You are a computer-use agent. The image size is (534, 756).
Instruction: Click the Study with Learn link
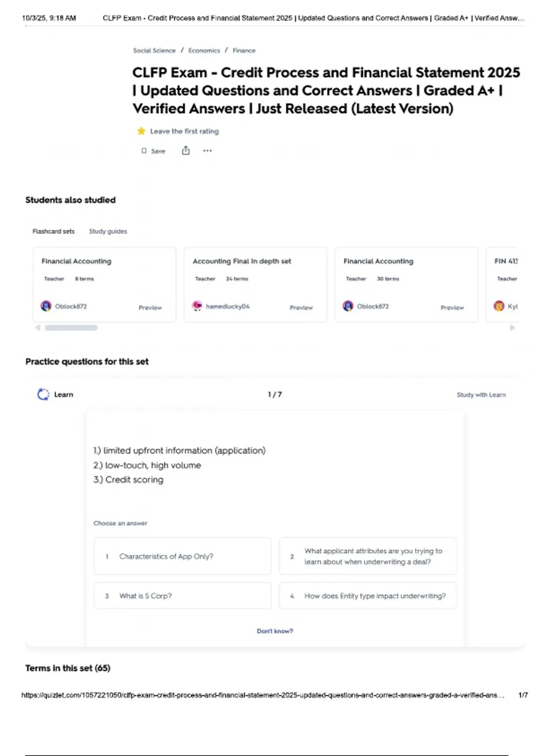click(481, 395)
